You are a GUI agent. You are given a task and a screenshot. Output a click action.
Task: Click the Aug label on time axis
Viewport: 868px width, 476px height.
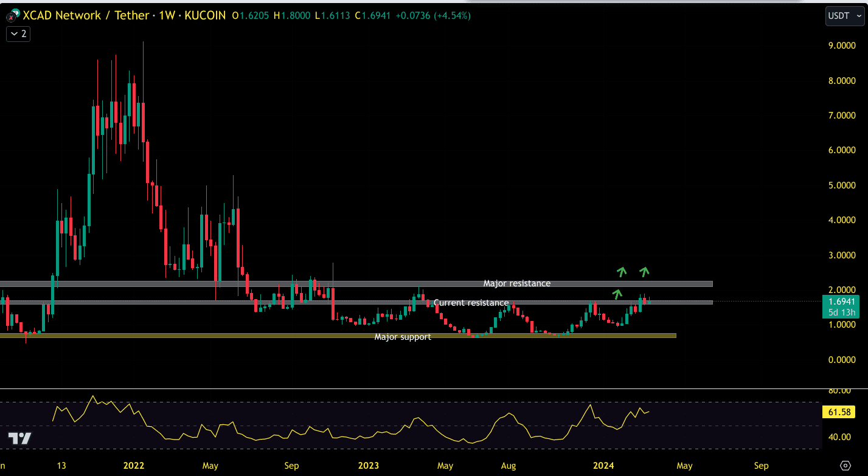pos(509,466)
